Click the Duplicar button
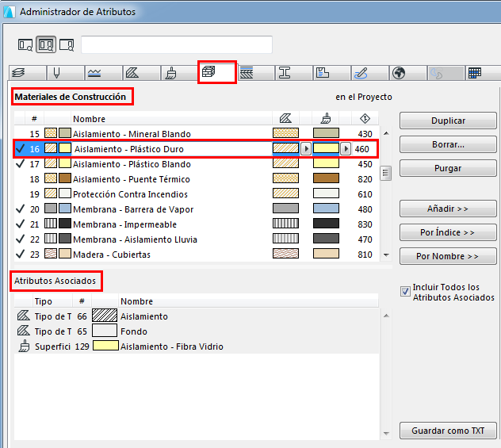This screenshot has height=448, width=501. (448, 121)
